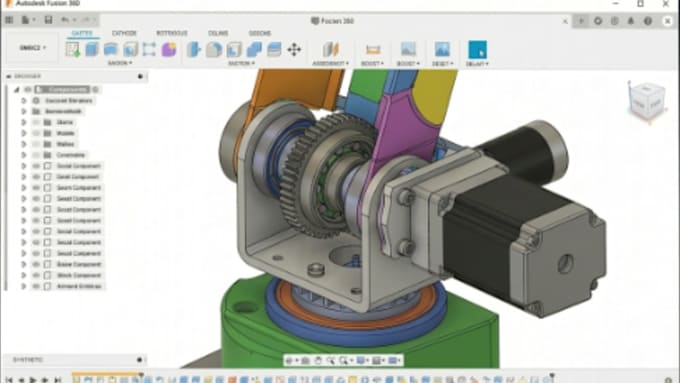
Task: Open the data panel grid icon
Action: coord(9,20)
